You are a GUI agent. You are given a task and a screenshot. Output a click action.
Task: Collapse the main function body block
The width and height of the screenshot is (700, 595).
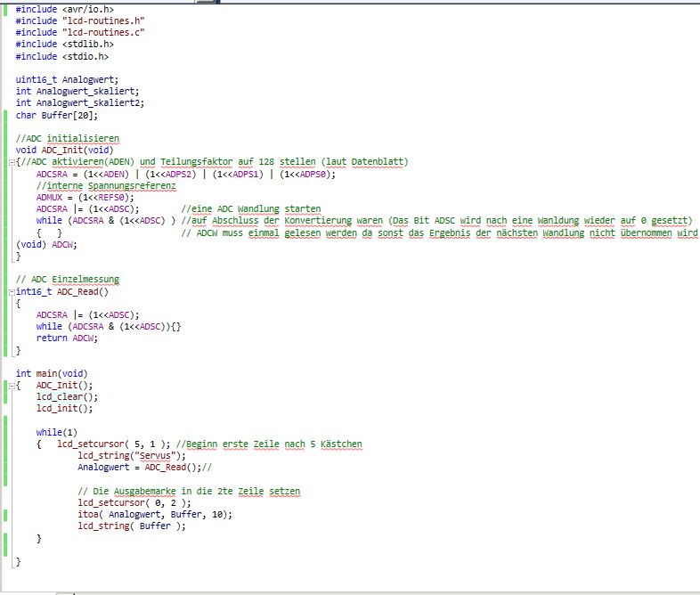click(12, 386)
